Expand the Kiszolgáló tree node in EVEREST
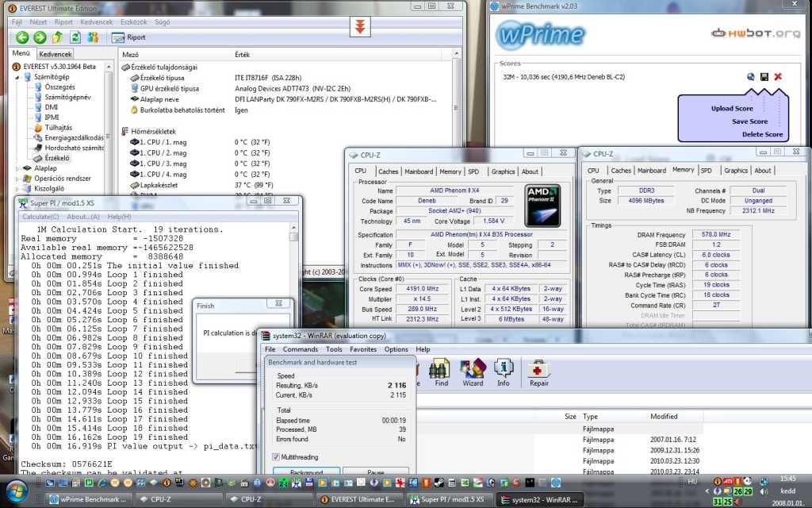The image size is (812, 508). pos(17,189)
